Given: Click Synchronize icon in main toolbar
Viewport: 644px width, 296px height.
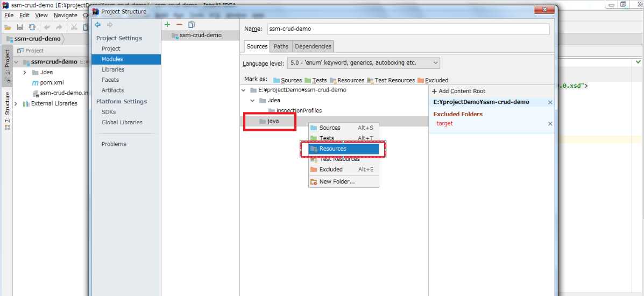Looking at the screenshot, I should click(x=32, y=27).
